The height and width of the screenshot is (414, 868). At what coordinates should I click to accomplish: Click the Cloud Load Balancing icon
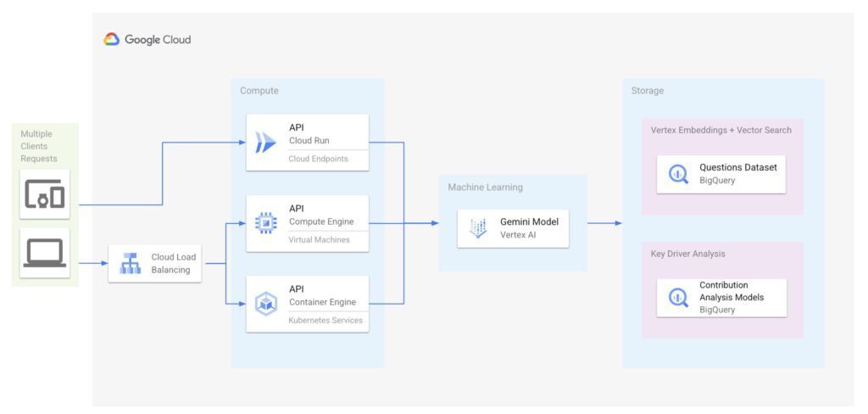click(130, 264)
